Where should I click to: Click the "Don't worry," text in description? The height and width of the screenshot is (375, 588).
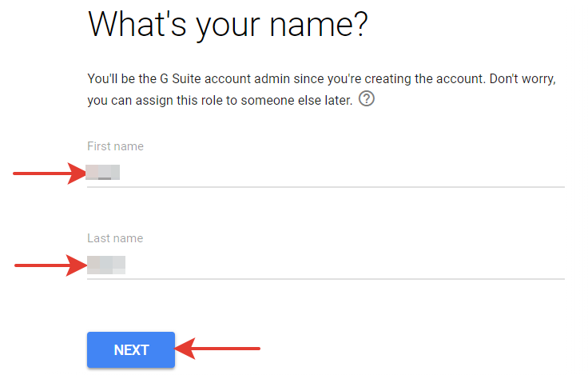[522, 79]
